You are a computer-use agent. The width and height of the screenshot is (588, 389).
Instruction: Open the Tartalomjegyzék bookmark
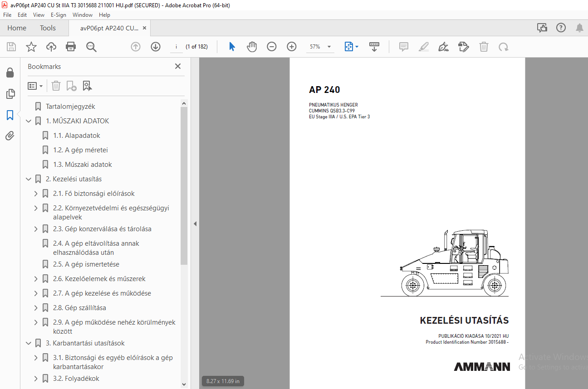tap(70, 107)
